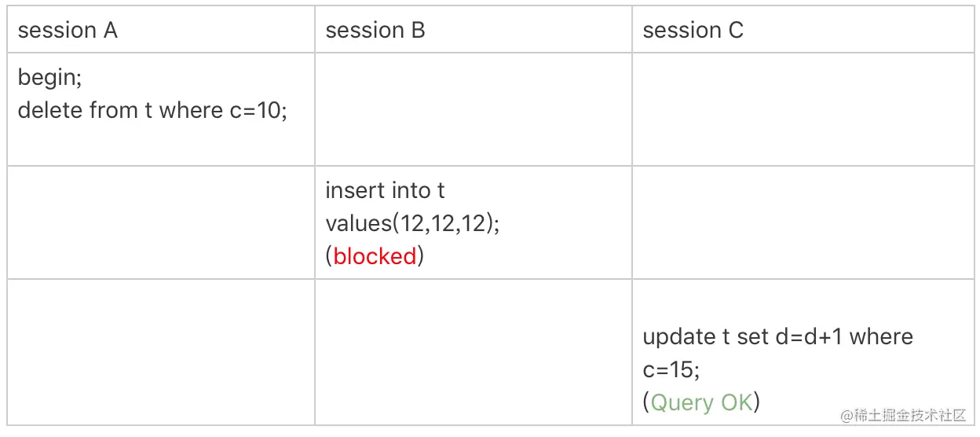980x437 pixels.
Task: Click "d=d+1" in the update statement
Action: [809, 337]
